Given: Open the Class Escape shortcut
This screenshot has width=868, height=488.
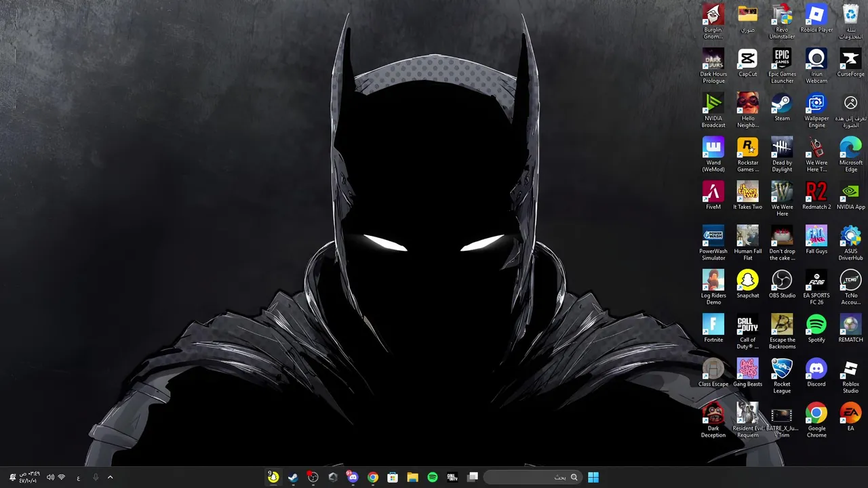Looking at the screenshot, I should [713, 372].
